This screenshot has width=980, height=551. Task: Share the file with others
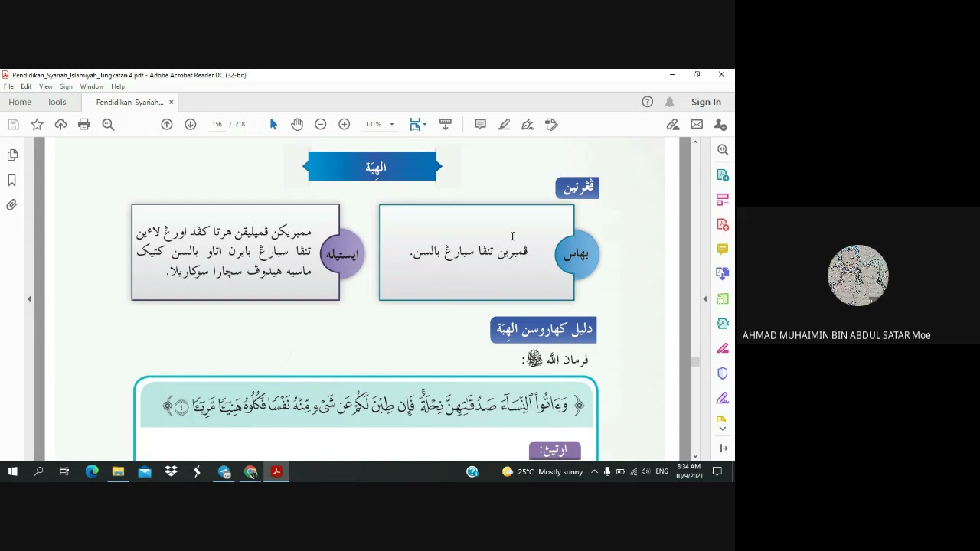720,124
